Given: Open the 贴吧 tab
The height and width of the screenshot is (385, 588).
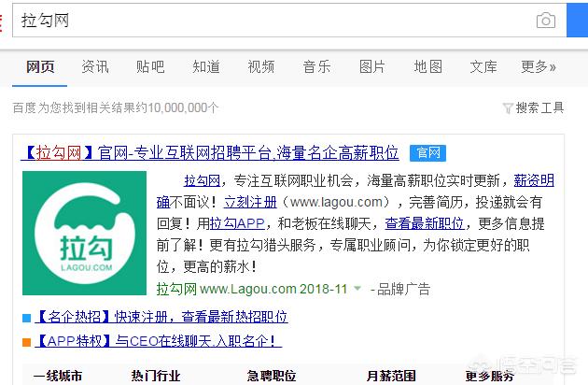Looking at the screenshot, I should [x=150, y=67].
